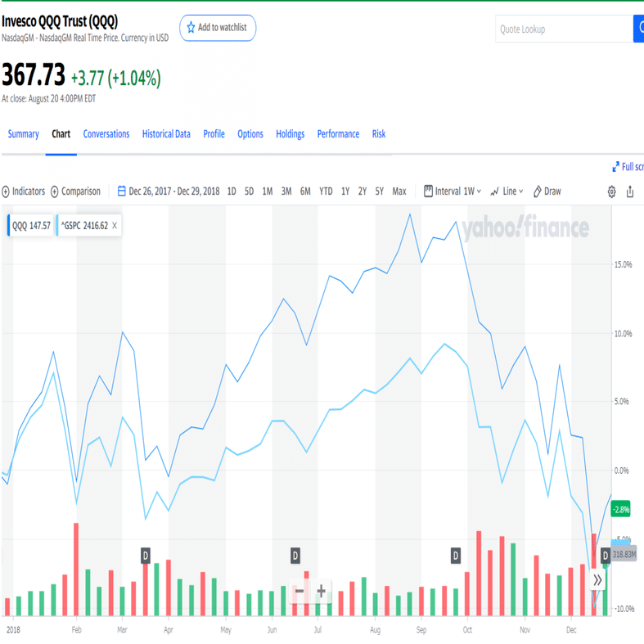Click the December dividend D marker

(x=606, y=556)
